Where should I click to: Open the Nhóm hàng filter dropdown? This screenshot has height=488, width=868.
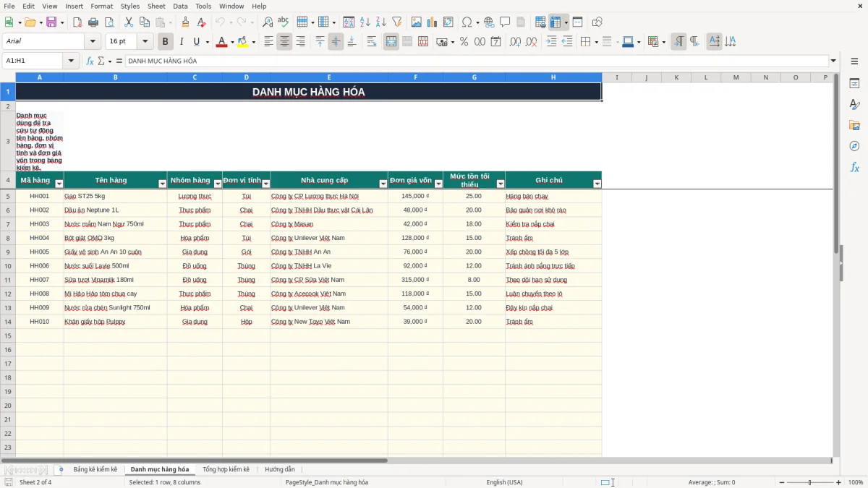click(218, 184)
